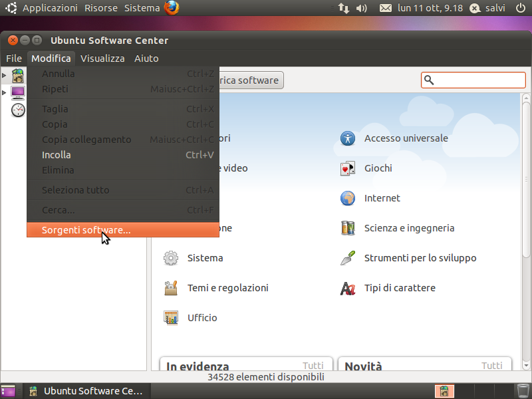This screenshot has height=399, width=532.
Task: Open the Temi e regolazioni toolbox icon
Action: (171, 288)
